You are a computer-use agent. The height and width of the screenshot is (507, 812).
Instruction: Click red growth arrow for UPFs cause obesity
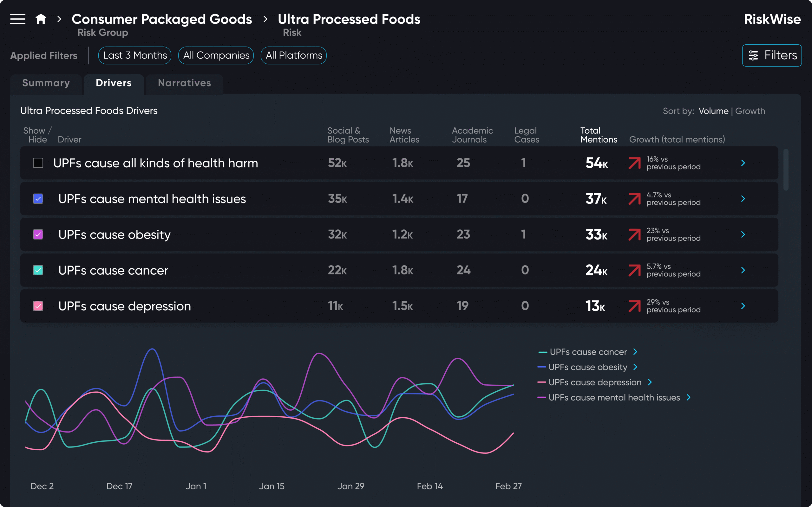coord(634,234)
